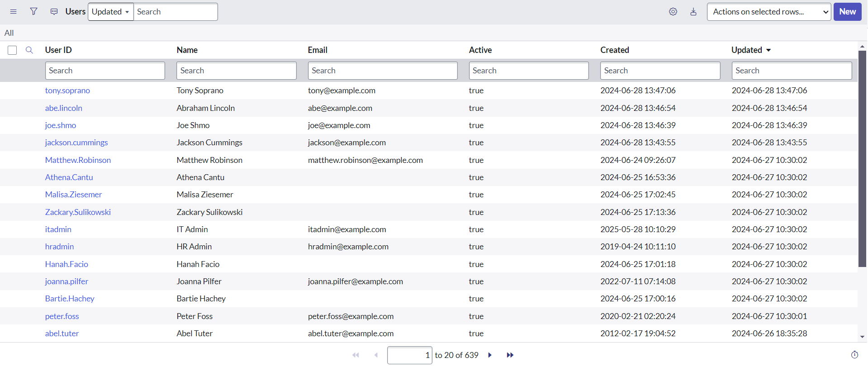
Task: Jump to the last page arrow
Action: click(x=510, y=355)
